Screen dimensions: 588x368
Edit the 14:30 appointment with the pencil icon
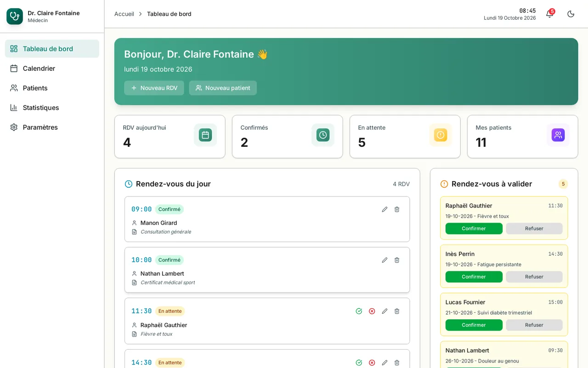384,362
